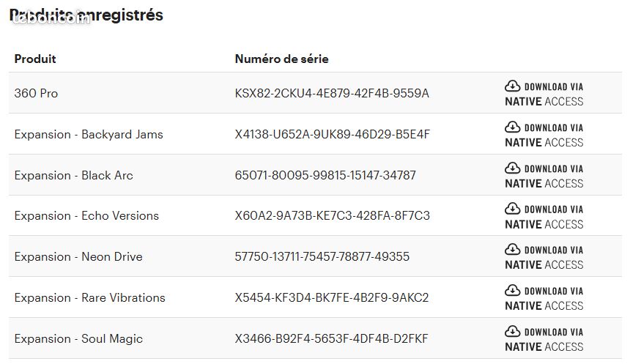This screenshot has width=630, height=364.
Task: Select the Soul Magic serial number X3466
Action: pyautogui.click(x=331, y=338)
